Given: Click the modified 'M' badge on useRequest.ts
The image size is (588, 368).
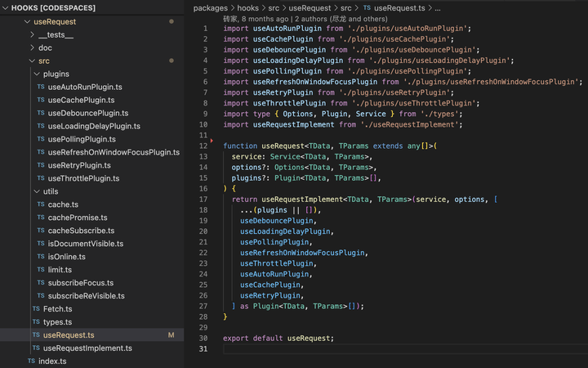Looking at the screenshot, I should tap(171, 335).
